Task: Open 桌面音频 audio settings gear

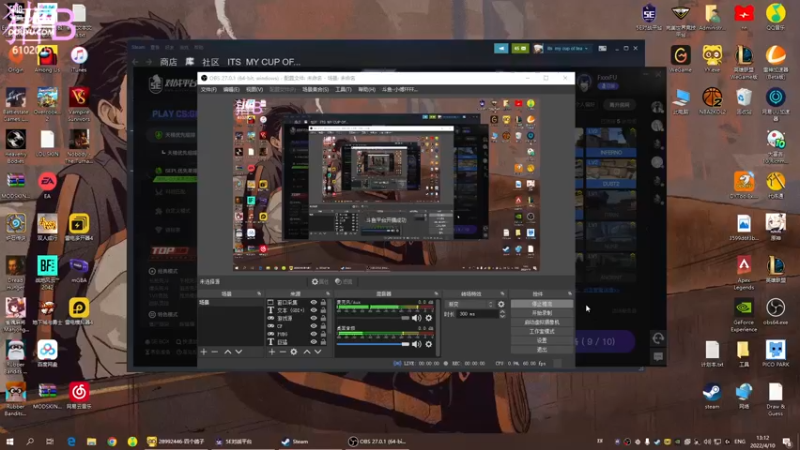Action: (429, 344)
